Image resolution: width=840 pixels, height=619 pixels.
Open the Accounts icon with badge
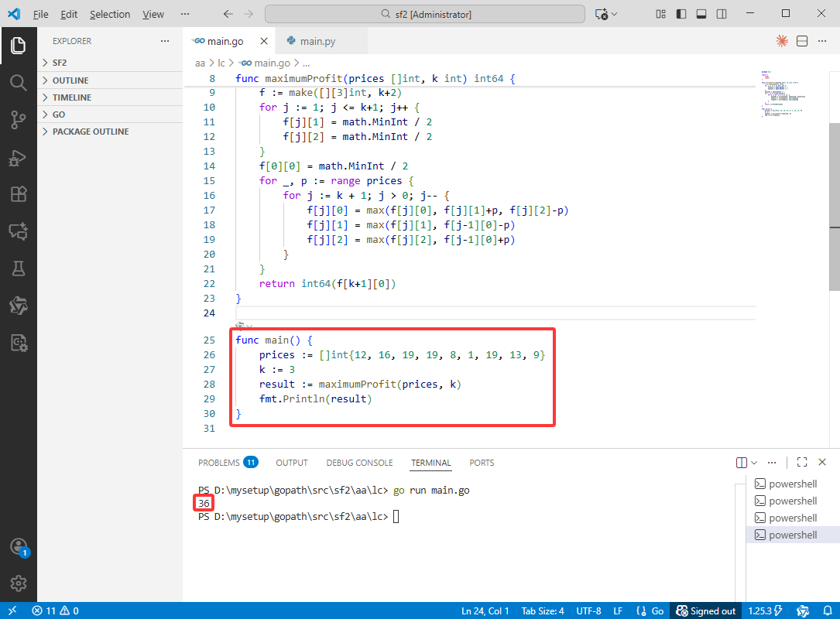point(19,547)
